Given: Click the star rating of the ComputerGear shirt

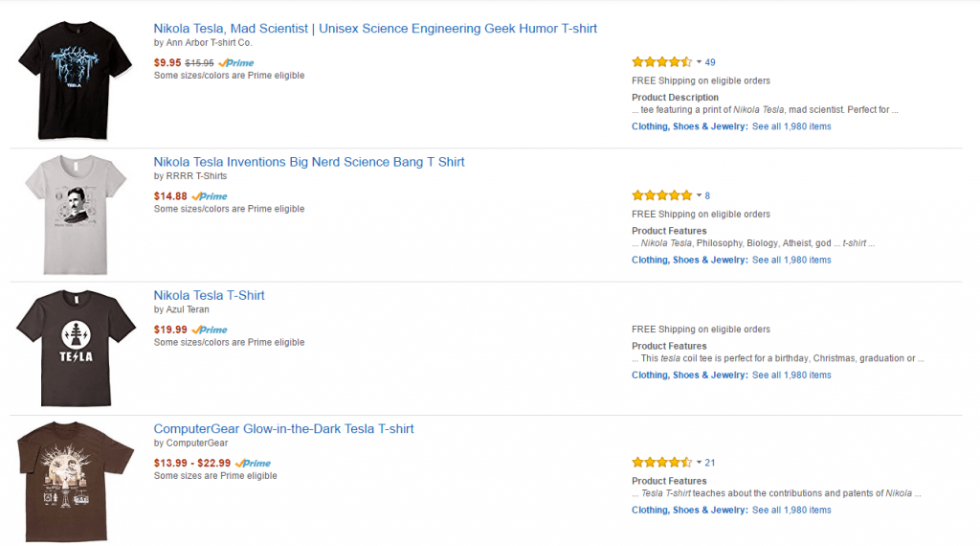Looking at the screenshot, I should 662,463.
